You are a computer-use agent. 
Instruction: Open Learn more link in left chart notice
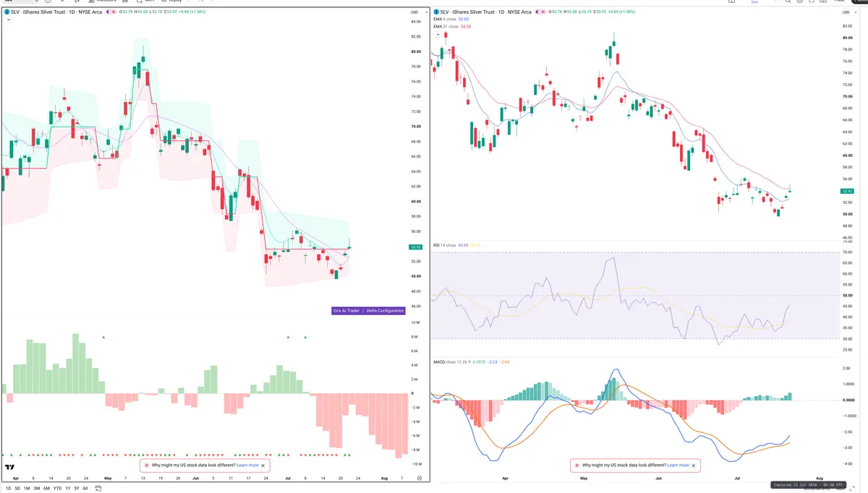[247, 466]
